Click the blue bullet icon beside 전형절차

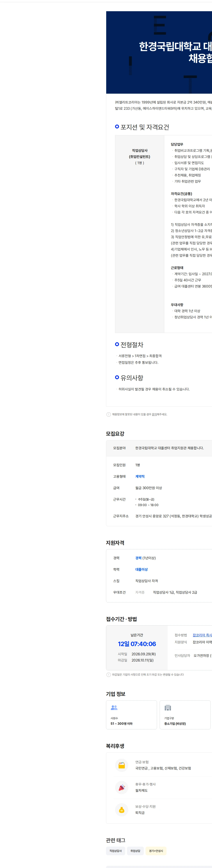click(117, 344)
